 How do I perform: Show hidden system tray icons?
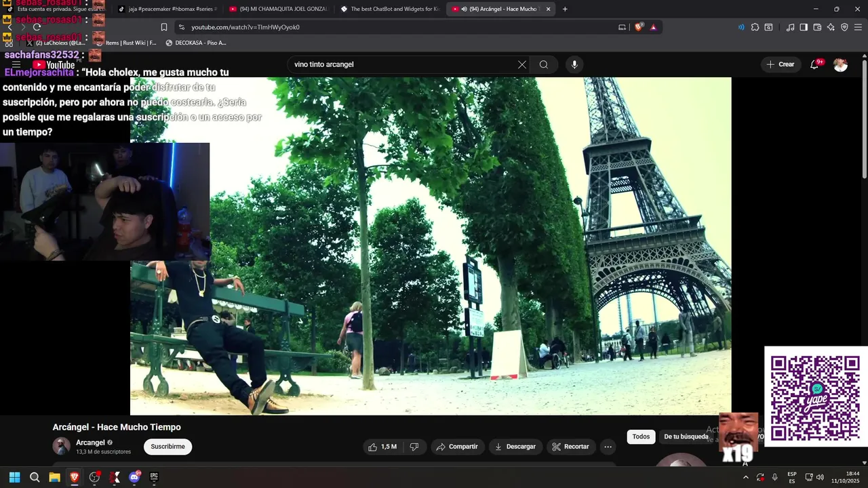click(x=746, y=477)
